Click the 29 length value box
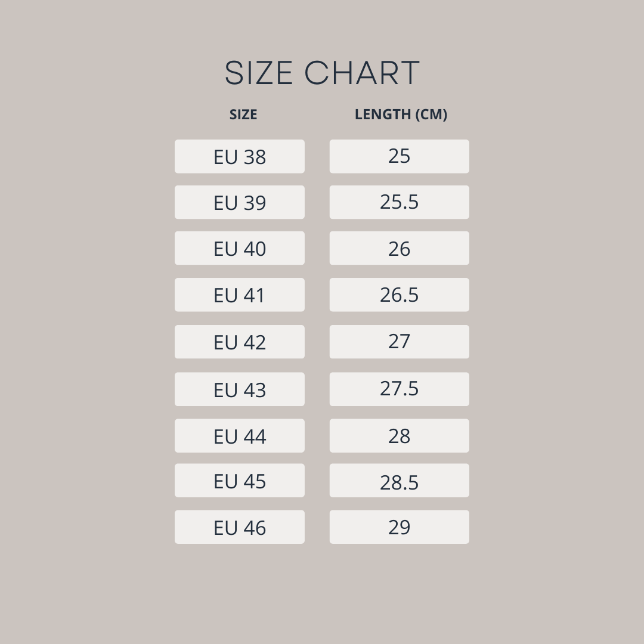644x644 pixels. tap(399, 527)
